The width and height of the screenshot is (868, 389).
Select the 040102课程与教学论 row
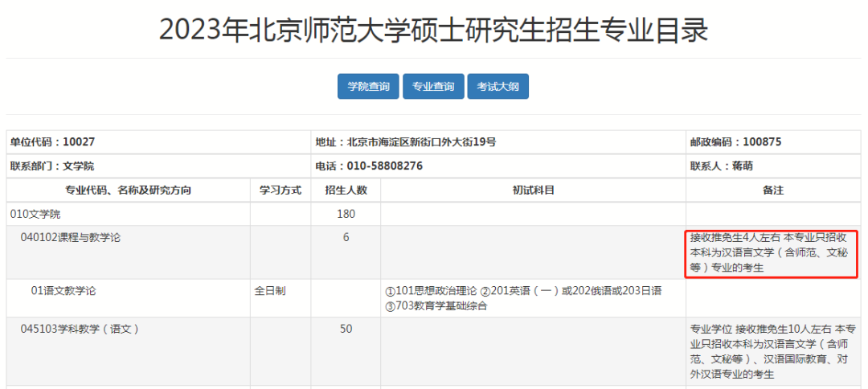click(433, 252)
